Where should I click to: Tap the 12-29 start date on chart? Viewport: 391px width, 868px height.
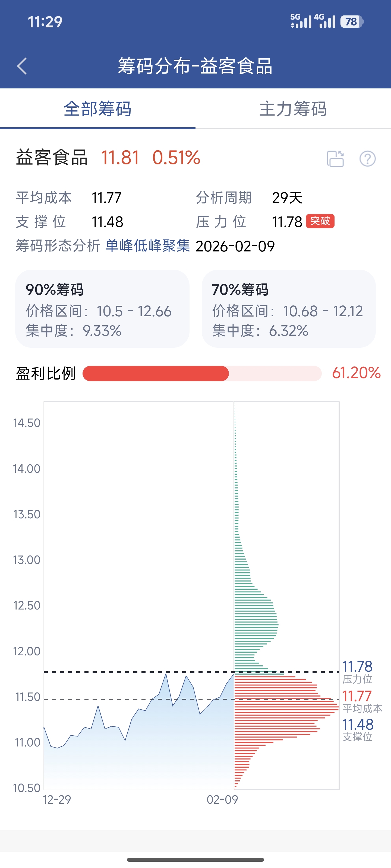point(57,800)
